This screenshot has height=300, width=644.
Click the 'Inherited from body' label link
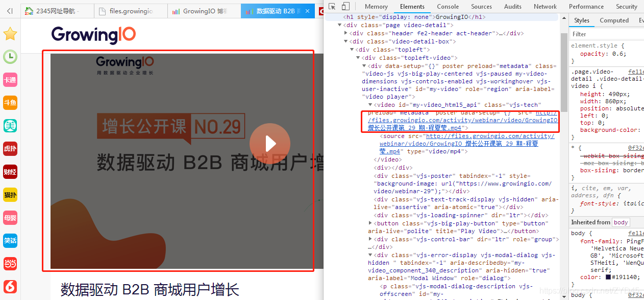[621, 222]
